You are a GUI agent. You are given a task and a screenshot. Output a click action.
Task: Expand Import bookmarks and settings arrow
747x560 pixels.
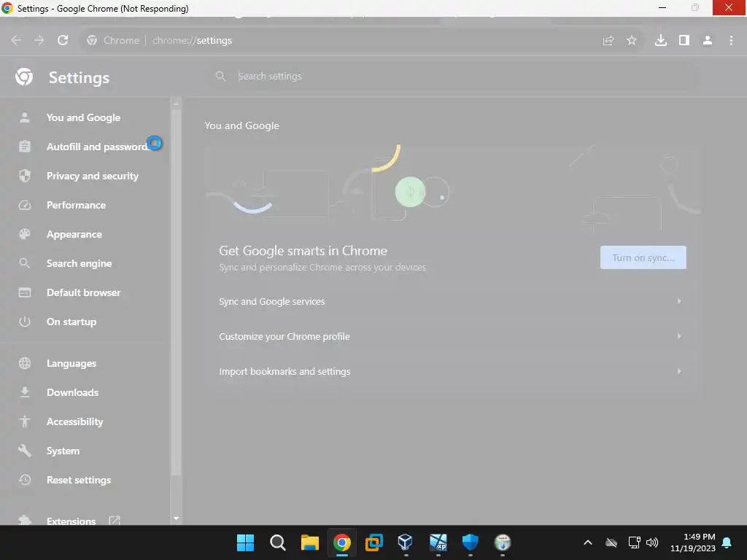679,371
